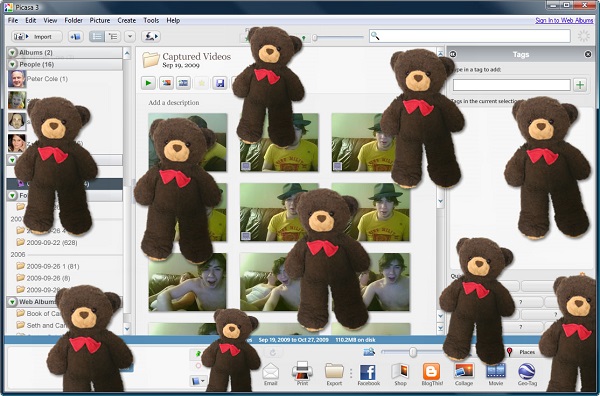Collapse the Tags panel with arrow icon

click(x=453, y=54)
